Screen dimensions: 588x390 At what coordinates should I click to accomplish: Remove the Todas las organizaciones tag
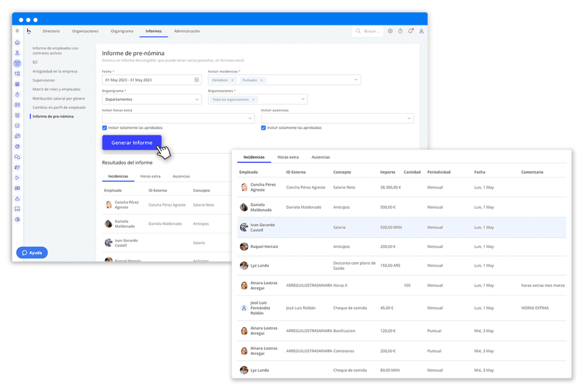click(x=253, y=99)
